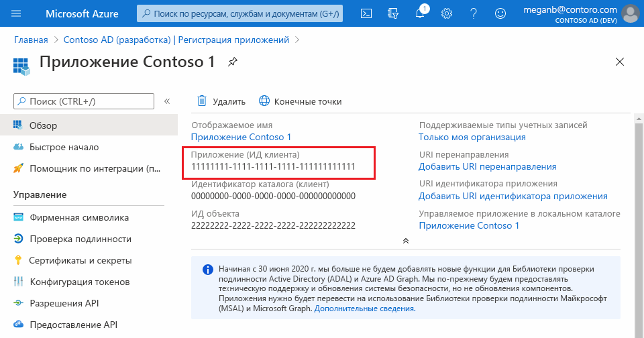Click Добавить URI идентификатора приложения link
This screenshot has width=644, height=338.
pyautogui.click(x=513, y=196)
